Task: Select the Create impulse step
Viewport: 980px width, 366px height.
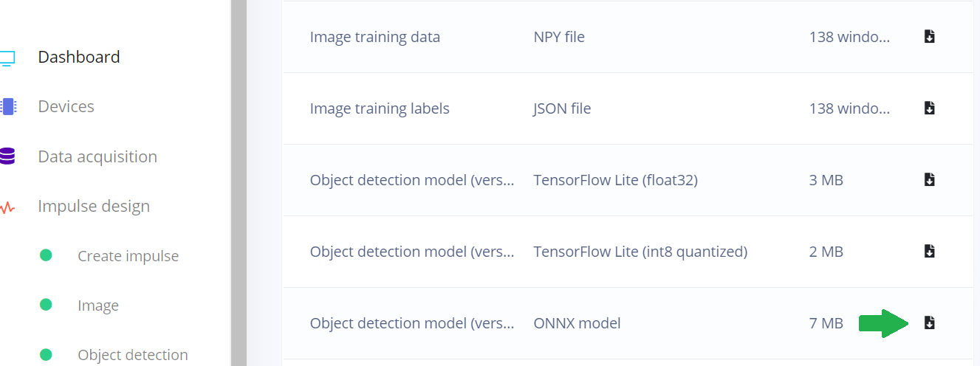Action: point(128,256)
